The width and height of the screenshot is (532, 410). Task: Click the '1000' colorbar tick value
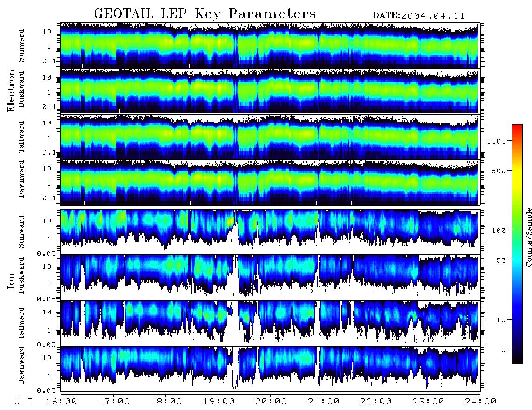pyautogui.click(x=496, y=141)
